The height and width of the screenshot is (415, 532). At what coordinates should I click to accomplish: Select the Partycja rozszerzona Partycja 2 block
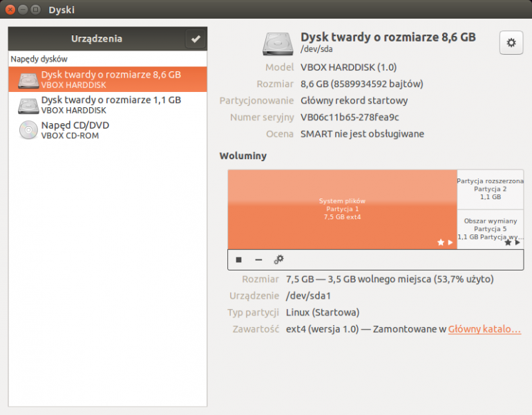click(x=490, y=188)
